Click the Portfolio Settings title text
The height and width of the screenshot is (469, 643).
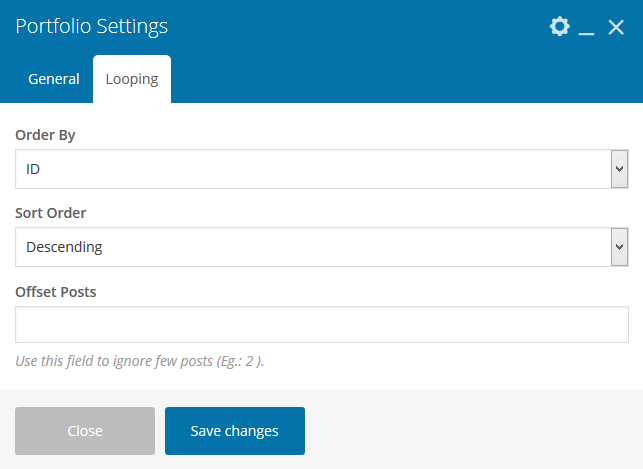tap(91, 27)
